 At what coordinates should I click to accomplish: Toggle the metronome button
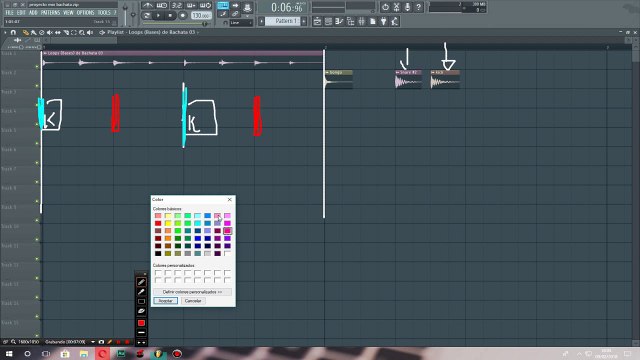(148, 5)
